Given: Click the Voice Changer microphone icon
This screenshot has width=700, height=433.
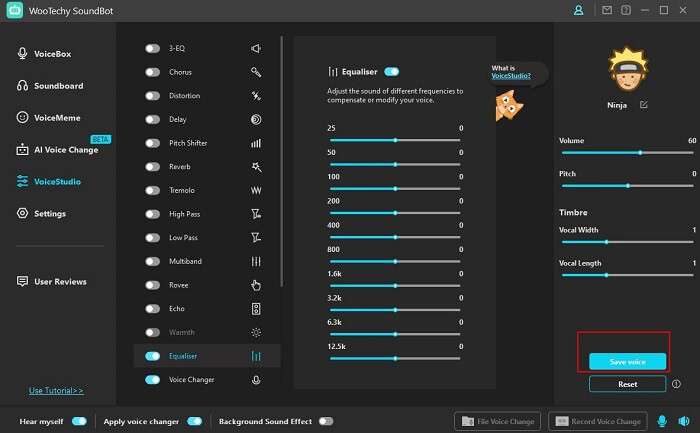Looking at the screenshot, I should pos(256,379).
